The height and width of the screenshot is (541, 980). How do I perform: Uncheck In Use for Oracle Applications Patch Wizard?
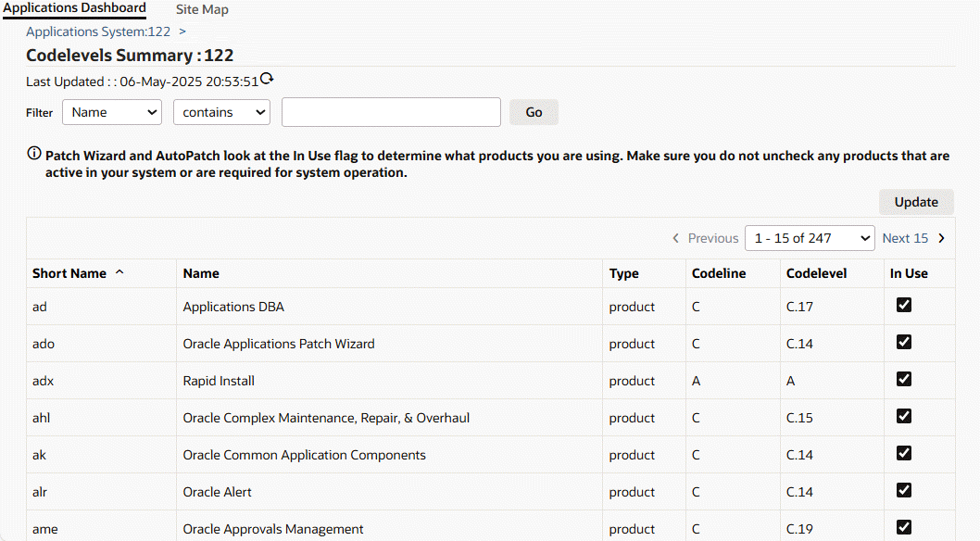[904, 342]
